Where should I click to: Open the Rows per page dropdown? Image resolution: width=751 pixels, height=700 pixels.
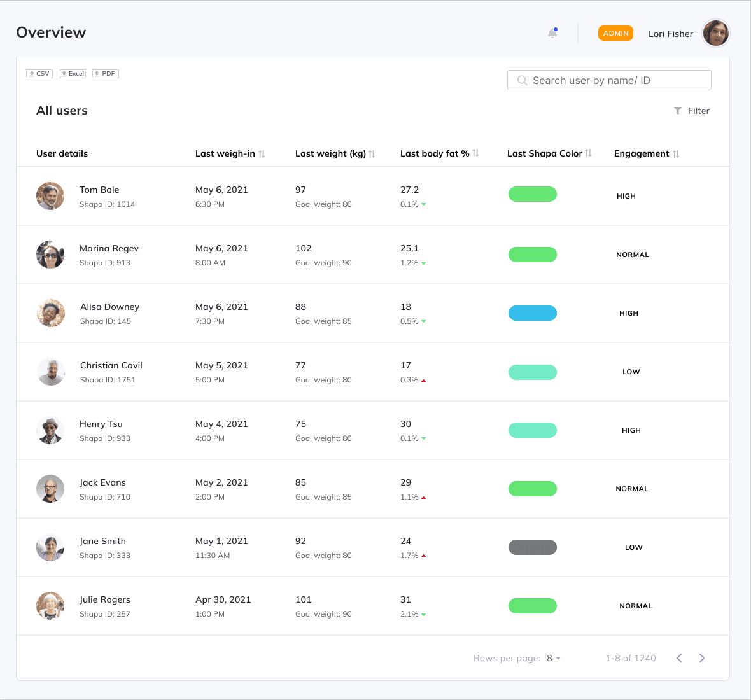[552, 658]
